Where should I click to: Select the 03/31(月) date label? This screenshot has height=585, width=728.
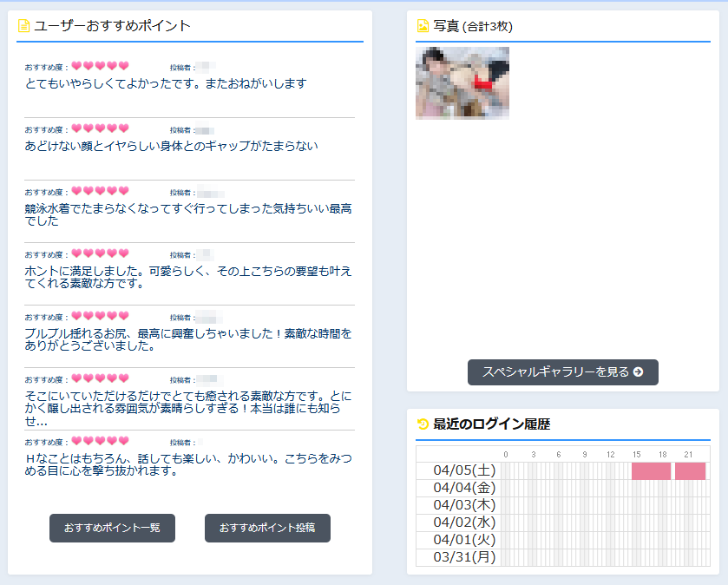(x=464, y=557)
